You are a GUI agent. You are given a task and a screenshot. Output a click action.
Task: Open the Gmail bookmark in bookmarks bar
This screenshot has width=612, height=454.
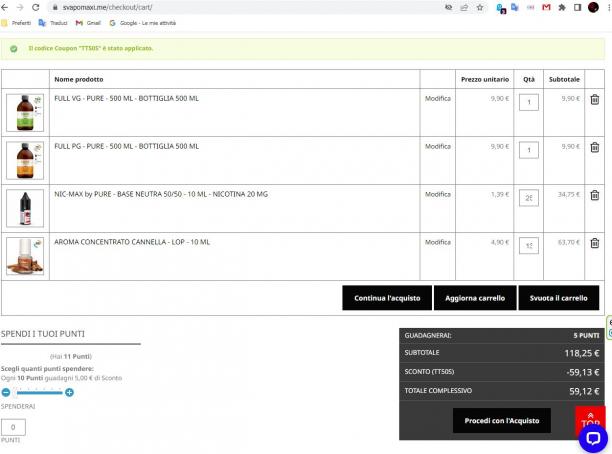(88, 23)
